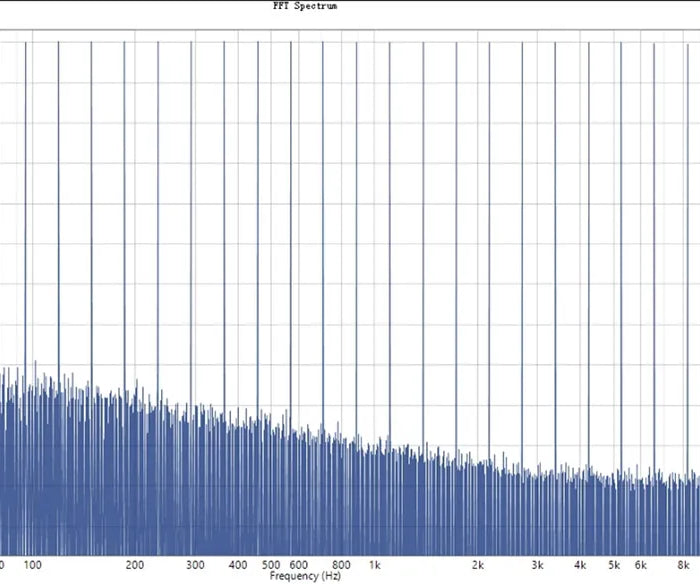This screenshot has height=584, width=700.
Task: Click the 400 frequency axis tick label
Action: point(239,565)
